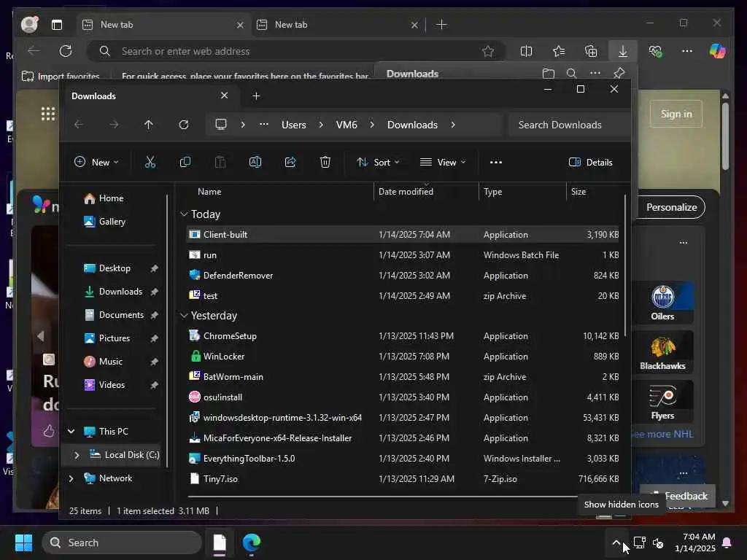This screenshot has height=560, width=747.
Task: Click the File Explorer forward arrow
Action: pos(114,125)
